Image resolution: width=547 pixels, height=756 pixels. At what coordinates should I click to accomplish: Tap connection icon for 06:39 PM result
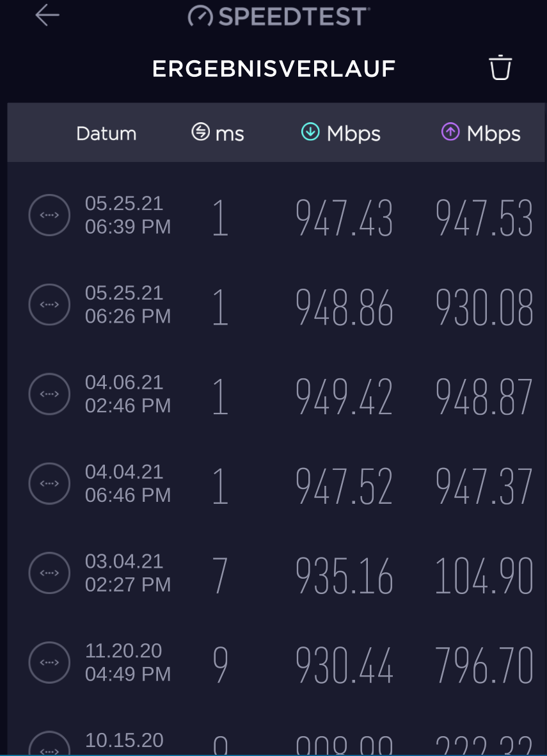(x=49, y=215)
